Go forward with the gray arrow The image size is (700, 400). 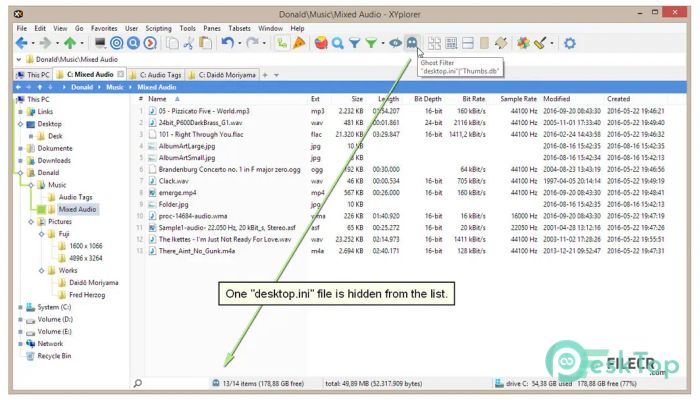45,43
